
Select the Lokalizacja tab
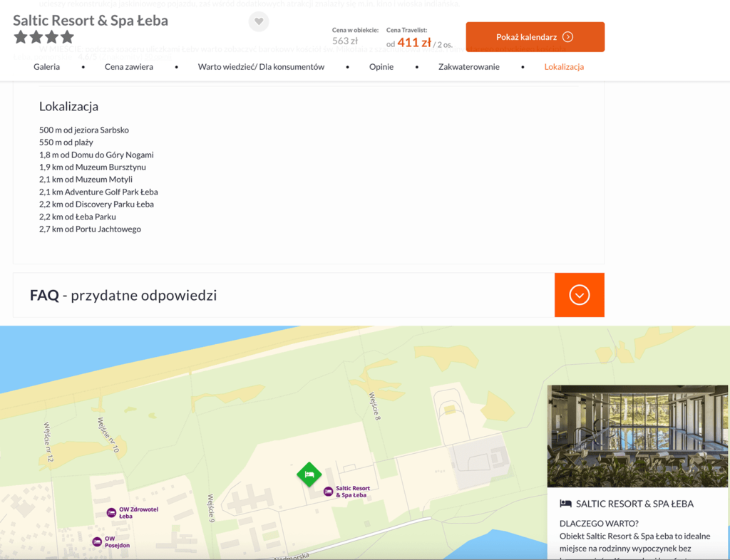564,66
